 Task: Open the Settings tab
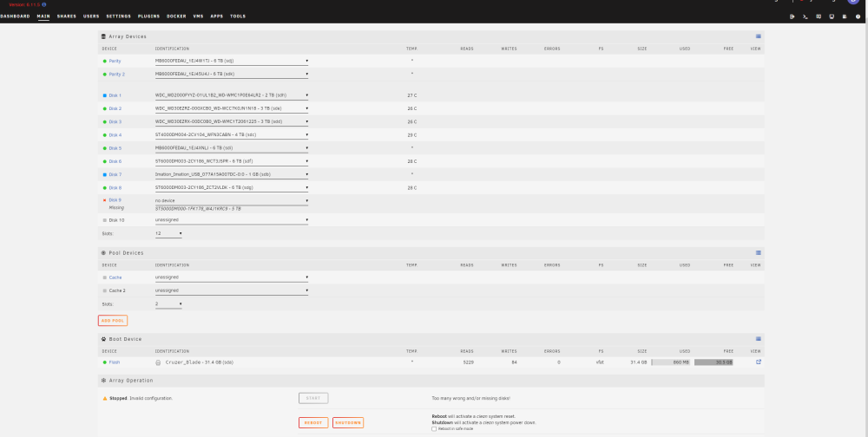(118, 16)
